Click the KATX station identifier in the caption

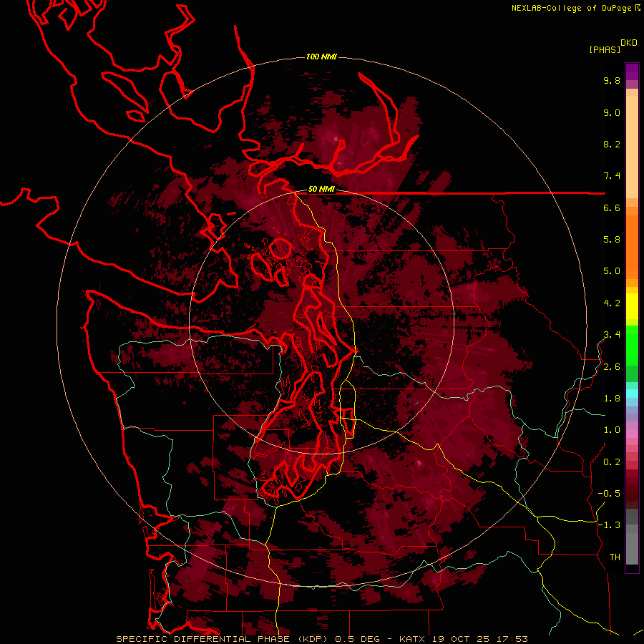click(x=412, y=639)
